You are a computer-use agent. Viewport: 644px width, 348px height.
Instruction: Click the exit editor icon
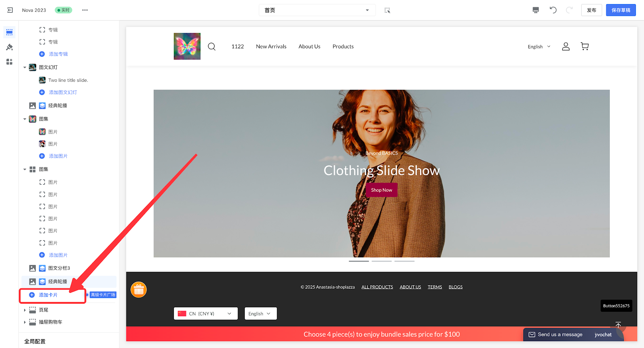[10, 10]
